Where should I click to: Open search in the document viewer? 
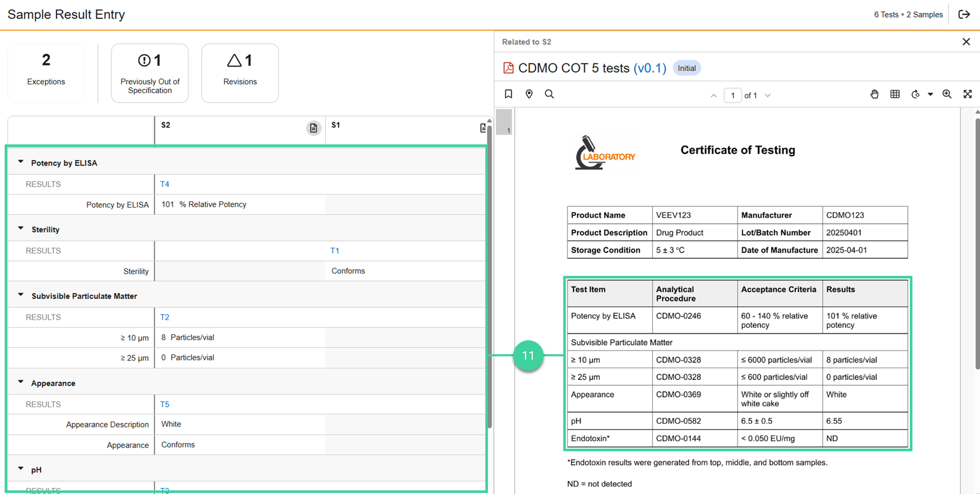click(549, 94)
